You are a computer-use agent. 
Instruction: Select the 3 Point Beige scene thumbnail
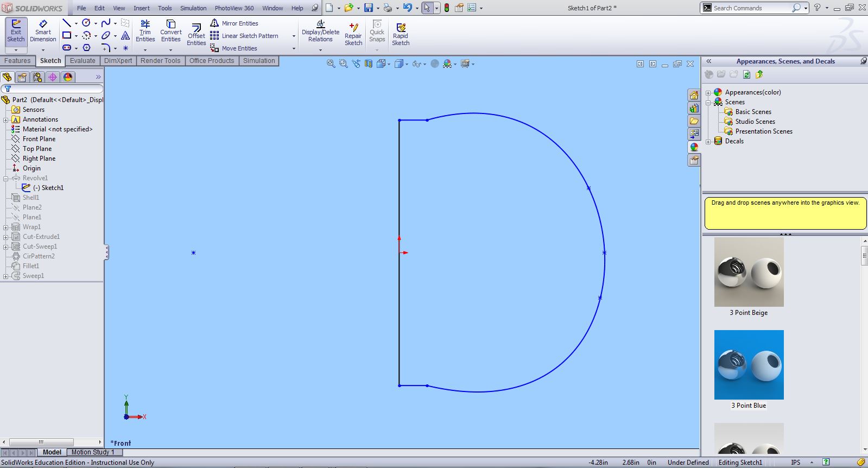point(749,272)
